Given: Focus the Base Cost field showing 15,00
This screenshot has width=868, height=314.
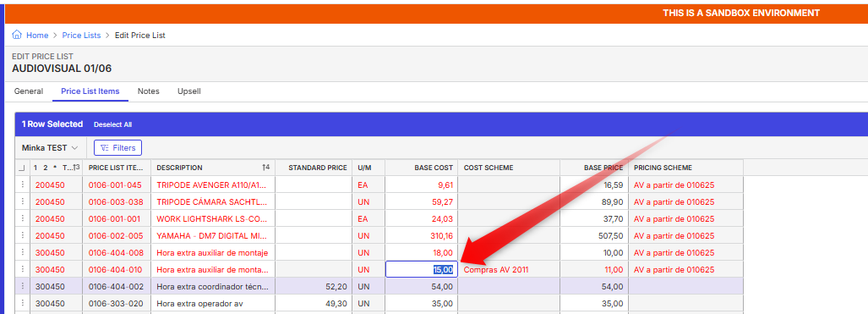Looking at the screenshot, I should coord(422,270).
